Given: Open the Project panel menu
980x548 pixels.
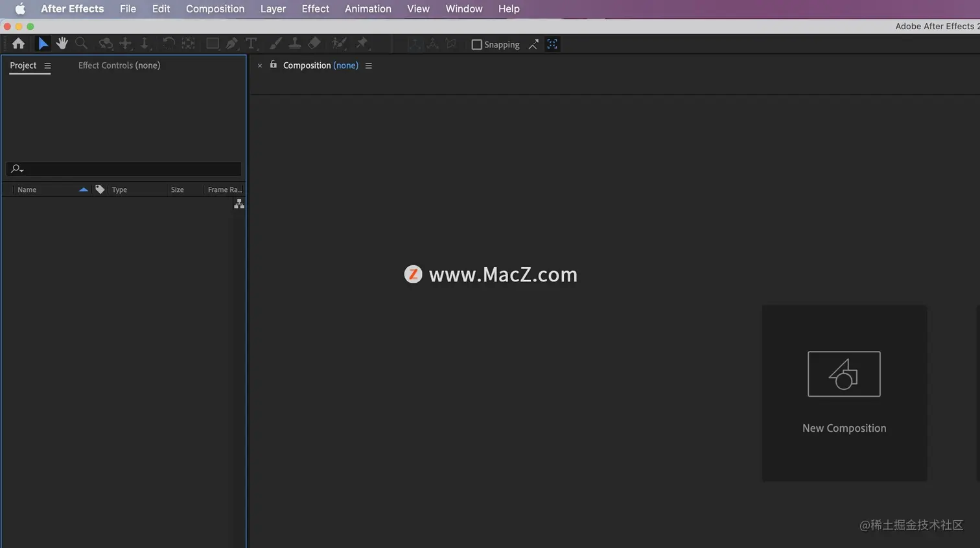Looking at the screenshot, I should (x=47, y=66).
